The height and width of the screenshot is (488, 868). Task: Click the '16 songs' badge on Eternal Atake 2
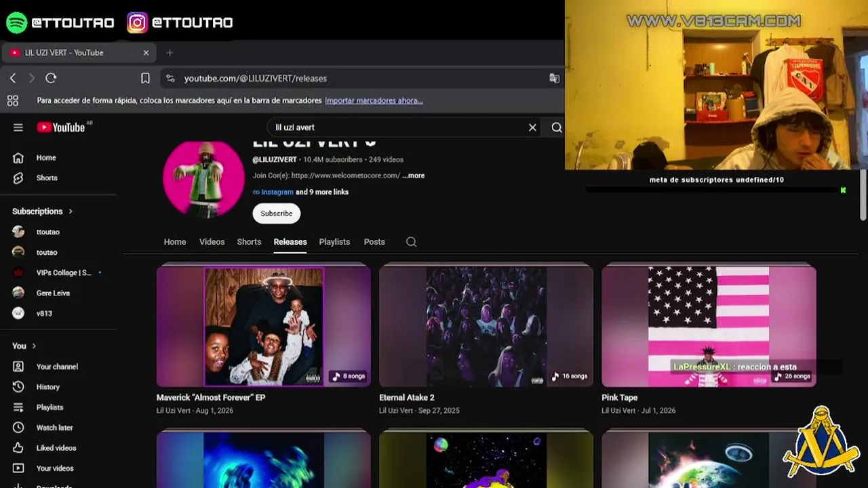(570, 376)
